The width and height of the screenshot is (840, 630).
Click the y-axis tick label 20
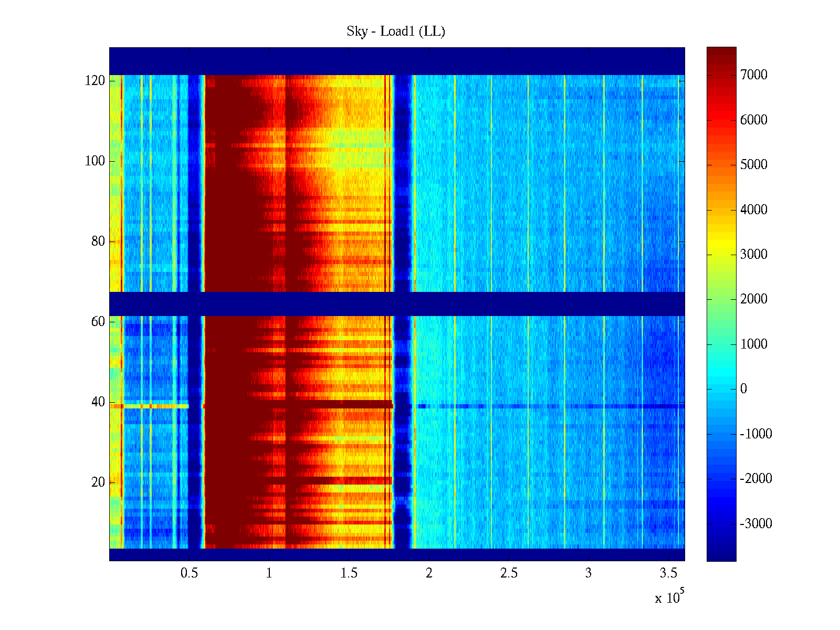coord(98,482)
